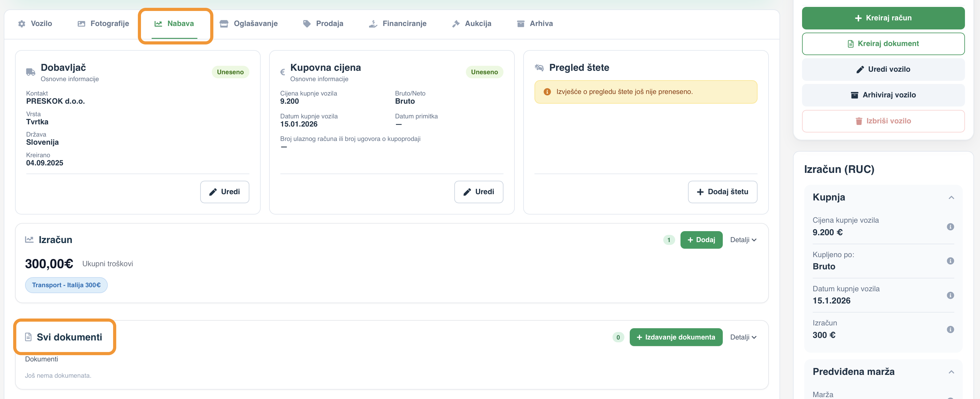The height and width of the screenshot is (399, 980).
Task: Click the purchase date 15.01.2026
Action: (299, 124)
